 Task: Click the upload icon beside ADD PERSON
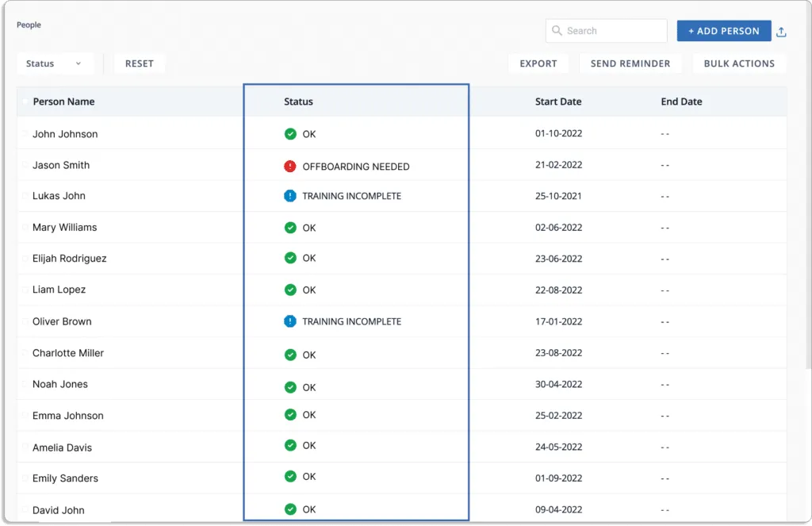pyautogui.click(x=781, y=31)
